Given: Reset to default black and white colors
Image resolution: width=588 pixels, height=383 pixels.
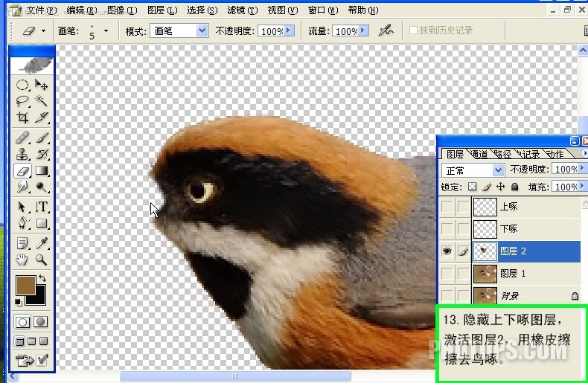Looking at the screenshot, I should click(18, 302).
